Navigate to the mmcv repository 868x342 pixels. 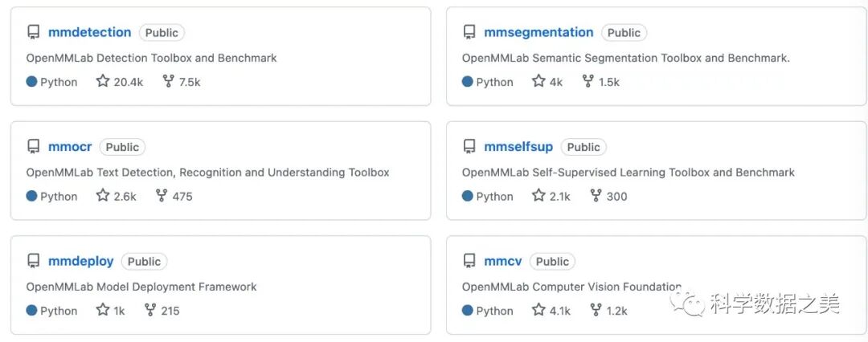503,262
